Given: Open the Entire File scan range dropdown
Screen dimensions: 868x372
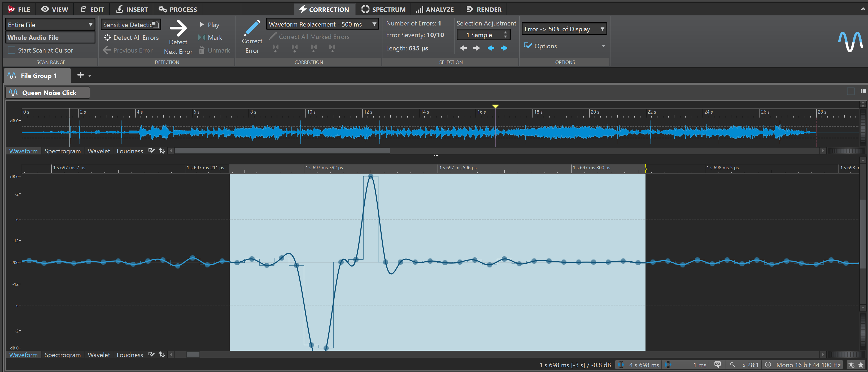Looking at the screenshot, I should 50,25.
